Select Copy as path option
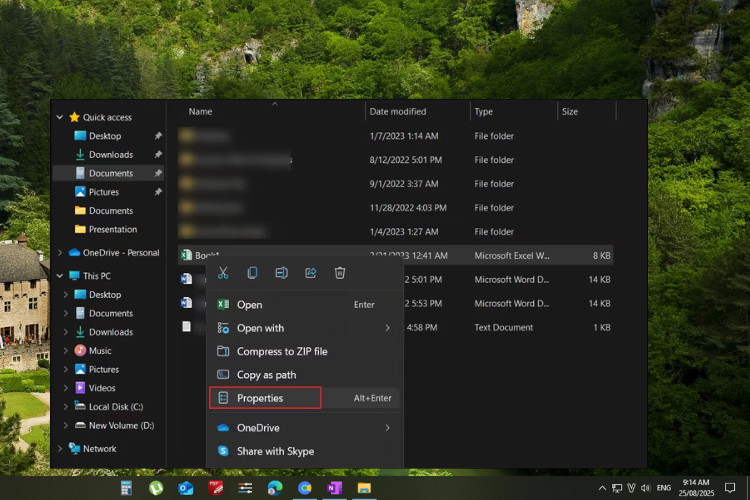The image size is (750, 500). coord(304,375)
